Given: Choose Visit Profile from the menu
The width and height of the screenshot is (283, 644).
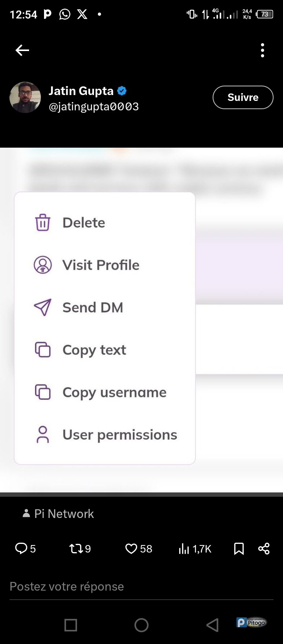Looking at the screenshot, I should tap(101, 265).
